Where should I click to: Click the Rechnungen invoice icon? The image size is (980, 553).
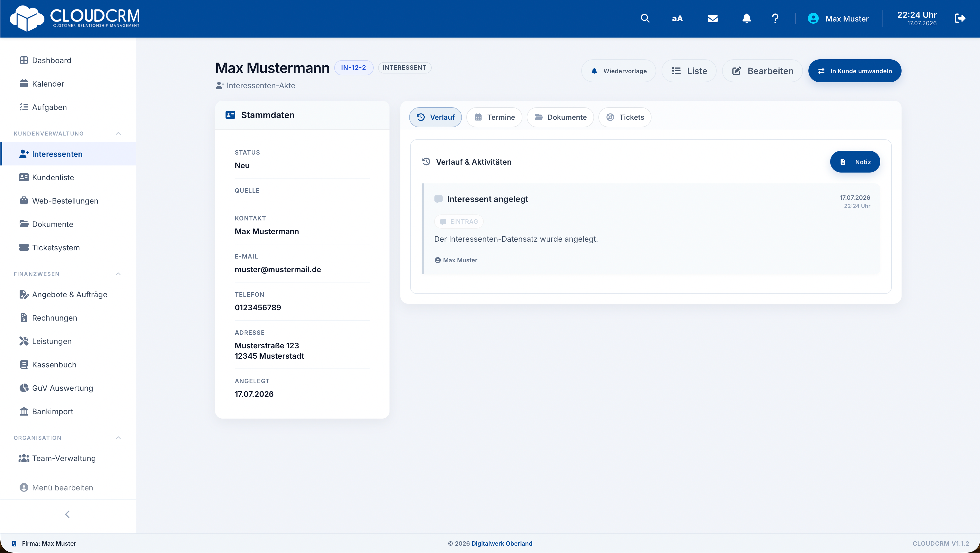24,318
